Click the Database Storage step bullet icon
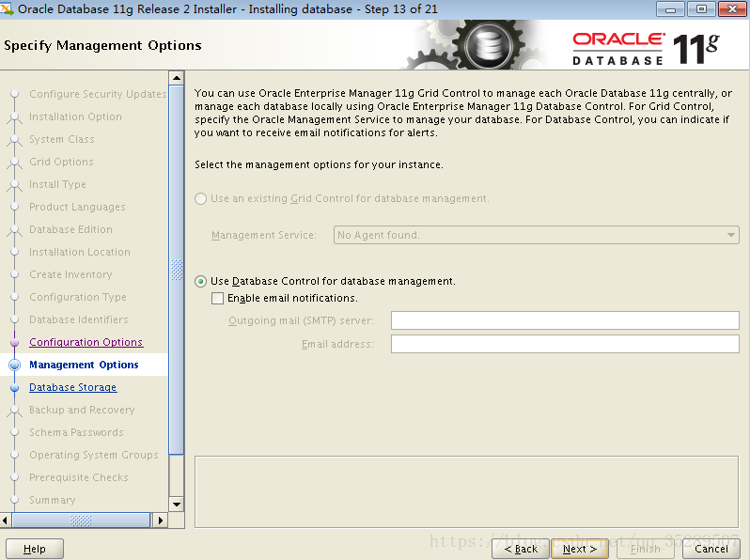The height and width of the screenshot is (560, 750). 15,387
